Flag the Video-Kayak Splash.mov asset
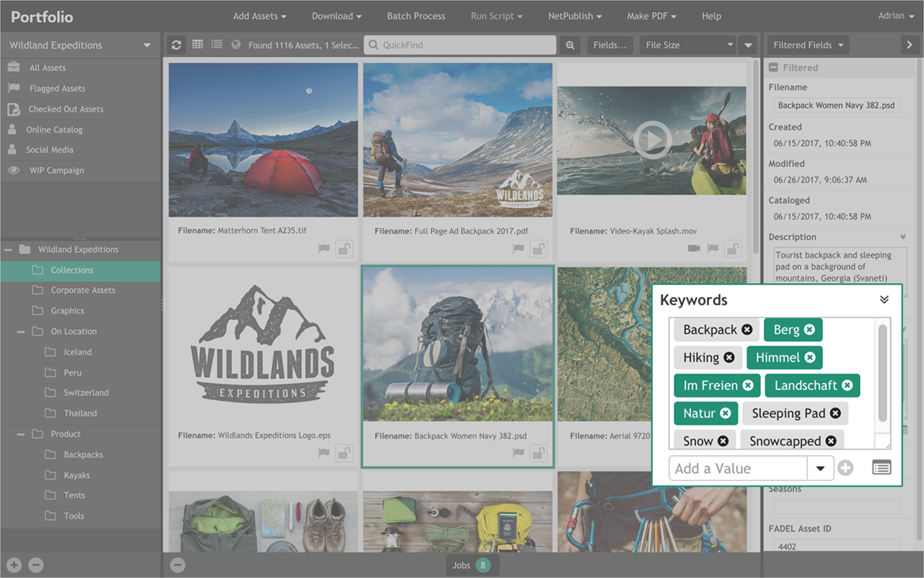Screen dimensions: 924x578 [712, 249]
